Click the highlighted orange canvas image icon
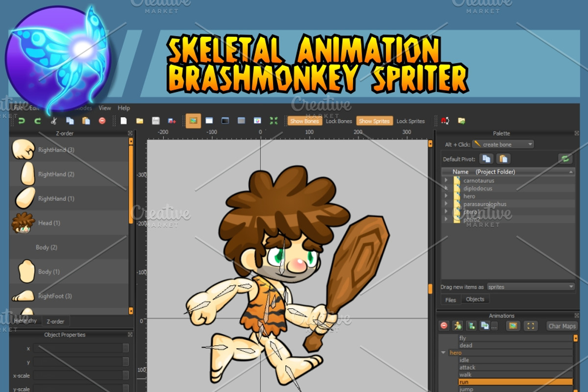This screenshot has height=392, width=588. [193, 121]
